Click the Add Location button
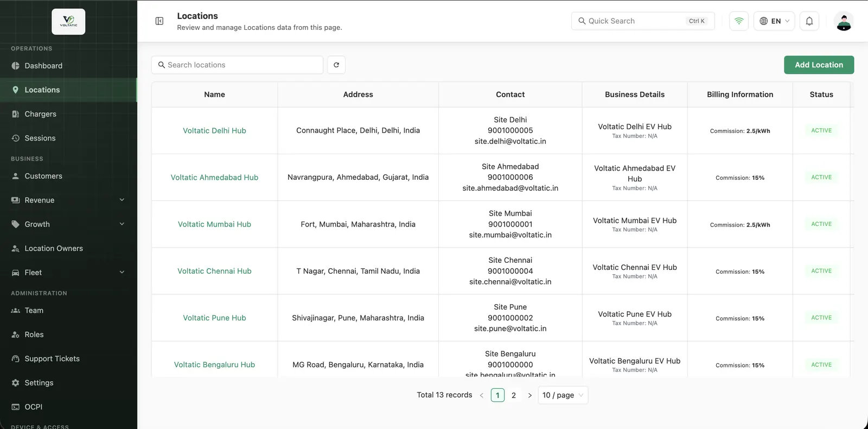The image size is (868, 429). point(819,65)
